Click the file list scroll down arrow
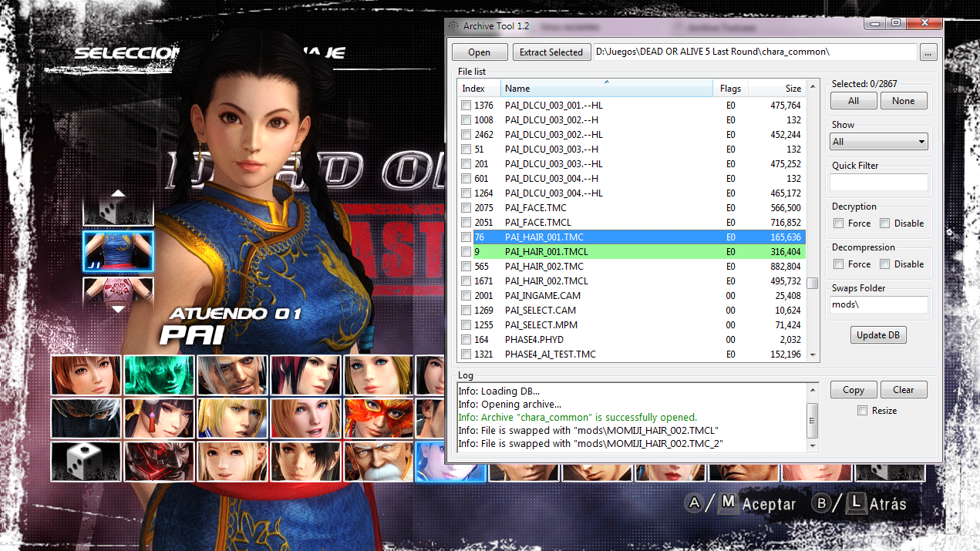The width and height of the screenshot is (980, 551). coord(813,354)
